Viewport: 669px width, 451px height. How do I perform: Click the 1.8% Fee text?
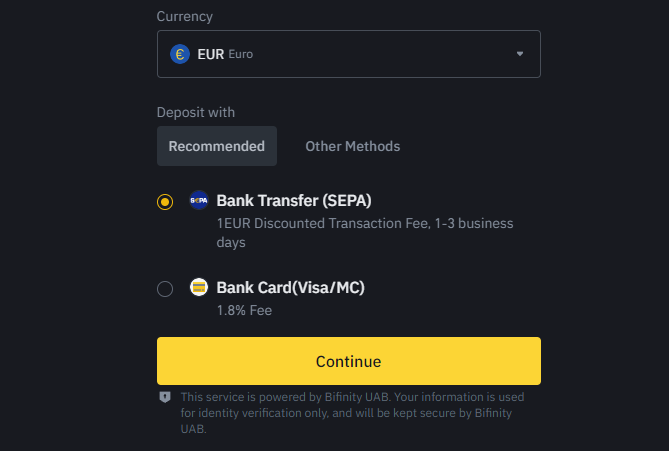(244, 310)
